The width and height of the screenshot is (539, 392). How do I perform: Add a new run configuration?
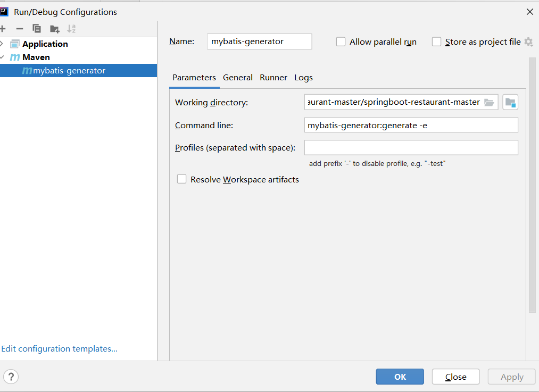3,29
